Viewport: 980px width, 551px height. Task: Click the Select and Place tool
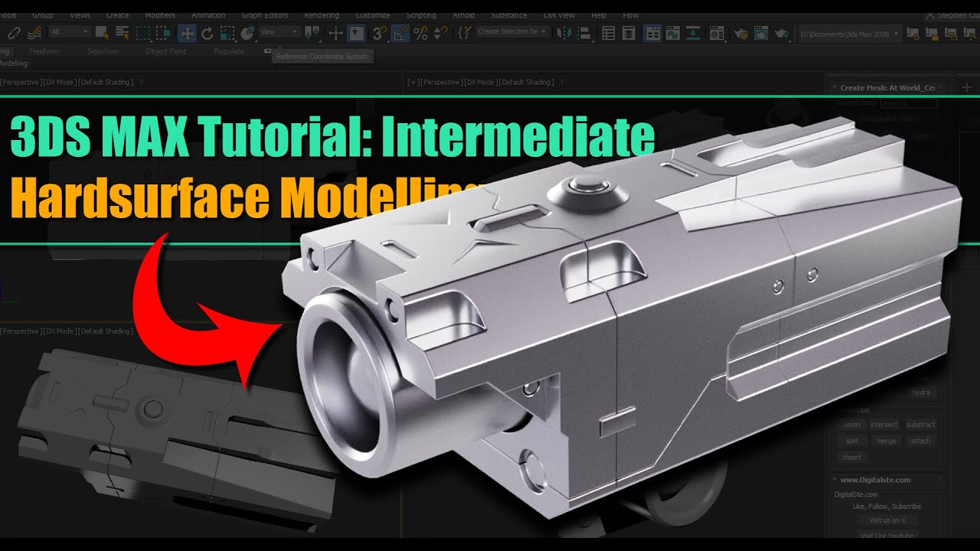(247, 33)
